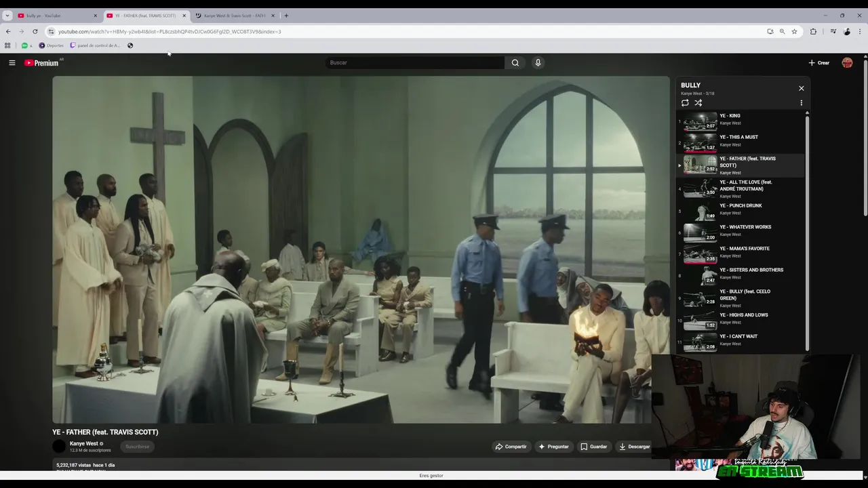Click the Buscar search field
Screen dimensions: 868x488
[415, 62]
